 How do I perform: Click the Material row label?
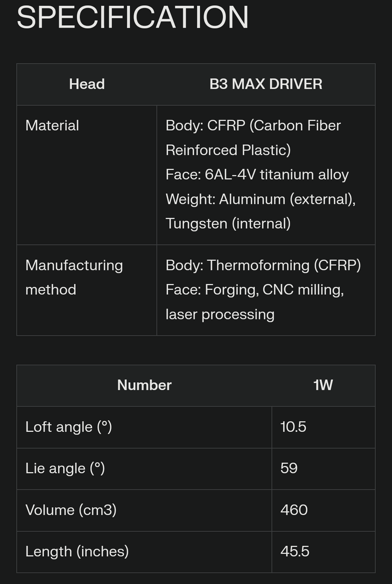[52, 125]
